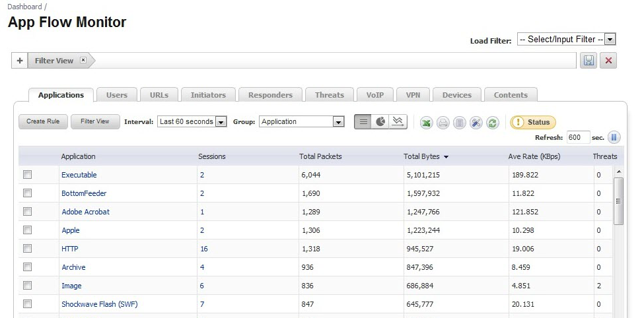644x318 pixels.
Task: Open the Adobe Acrobat application link
Action: click(85, 212)
